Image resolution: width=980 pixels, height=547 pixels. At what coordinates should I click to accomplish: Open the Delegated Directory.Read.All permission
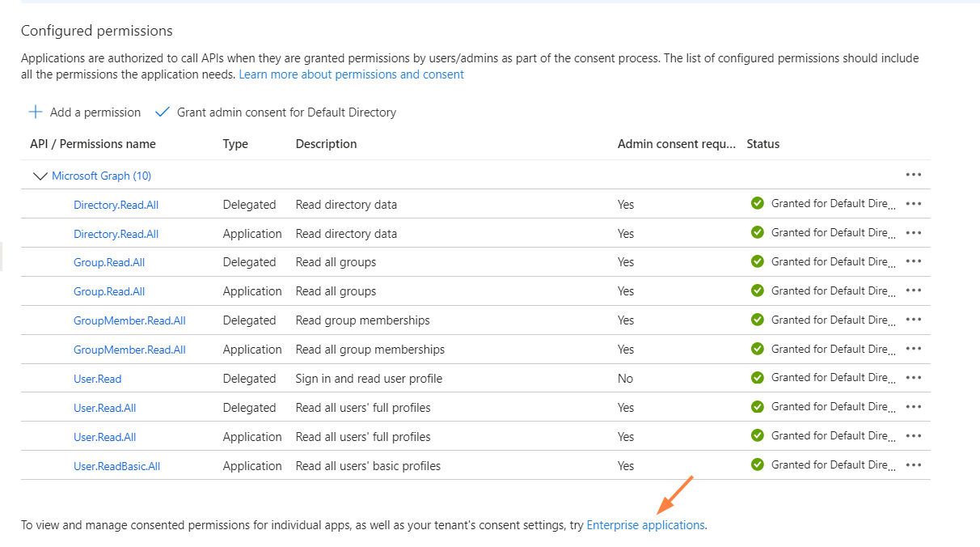(x=116, y=205)
